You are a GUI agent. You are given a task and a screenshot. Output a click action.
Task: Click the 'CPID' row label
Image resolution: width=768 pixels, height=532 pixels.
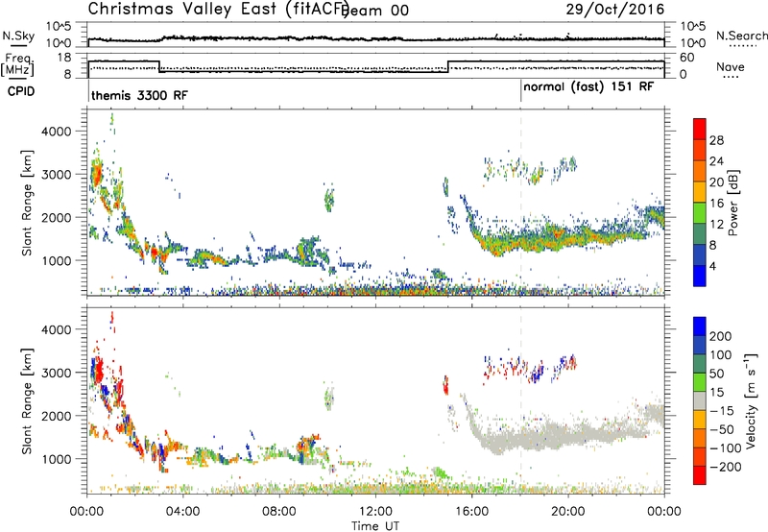pos(21,91)
